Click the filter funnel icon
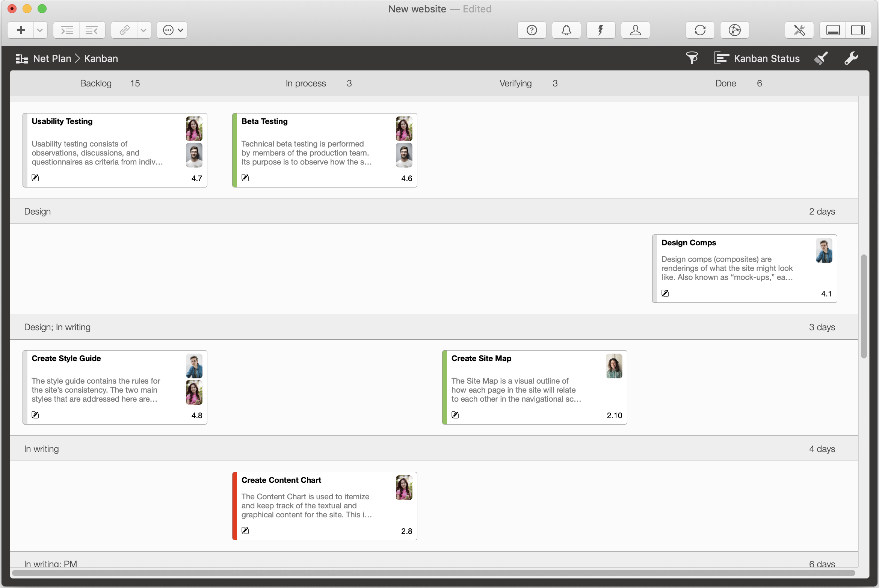 (692, 58)
